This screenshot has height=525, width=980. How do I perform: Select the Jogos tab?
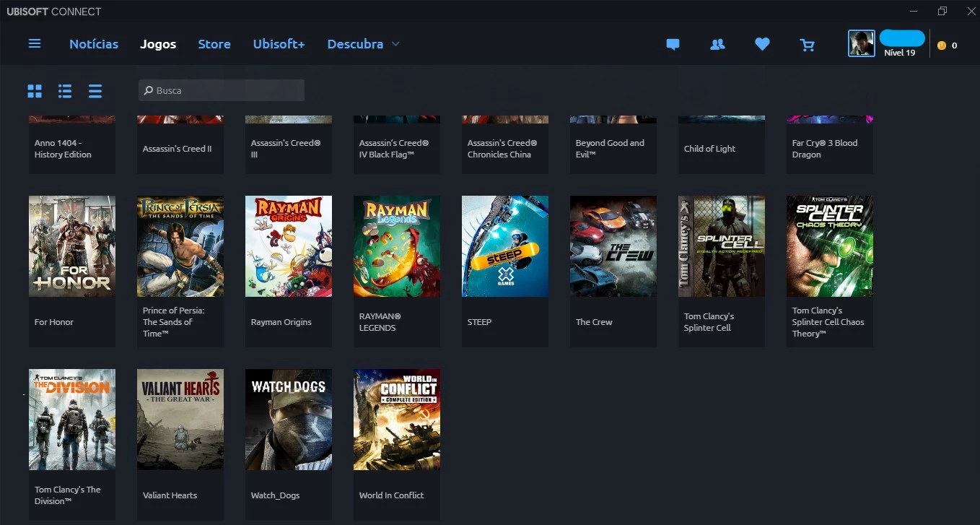click(x=158, y=44)
